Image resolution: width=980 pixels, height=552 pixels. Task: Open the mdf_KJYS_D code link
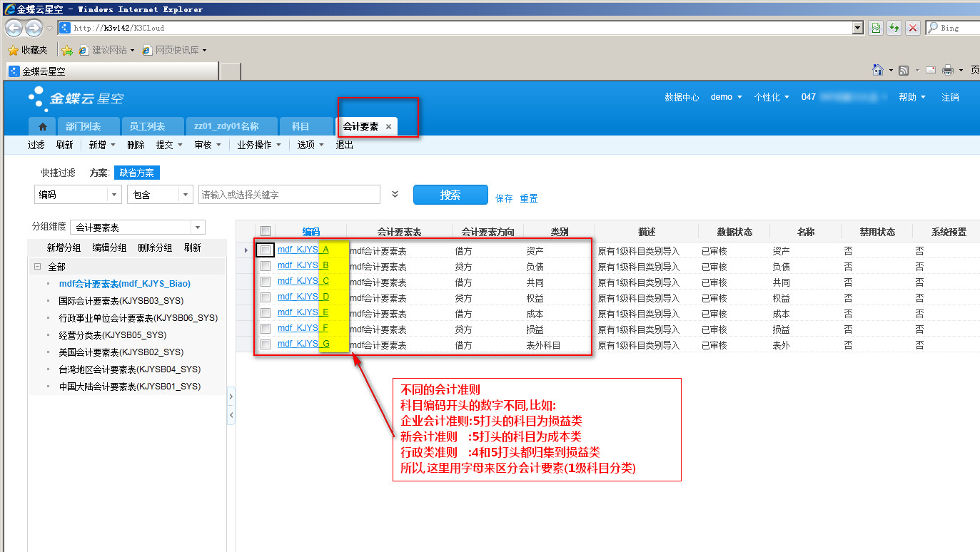[297, 297]
